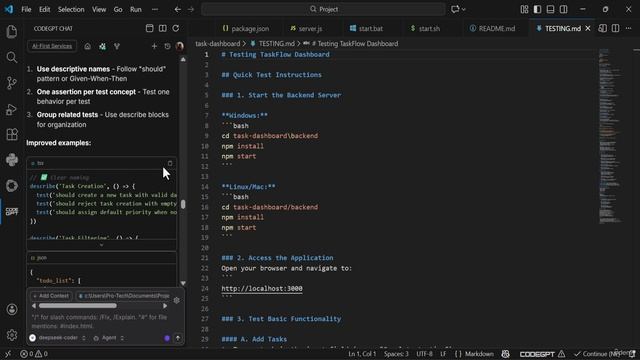The height and width of the screenshot is (360, 640).
Task: Open the Selection menu
Action: point(71,9)
